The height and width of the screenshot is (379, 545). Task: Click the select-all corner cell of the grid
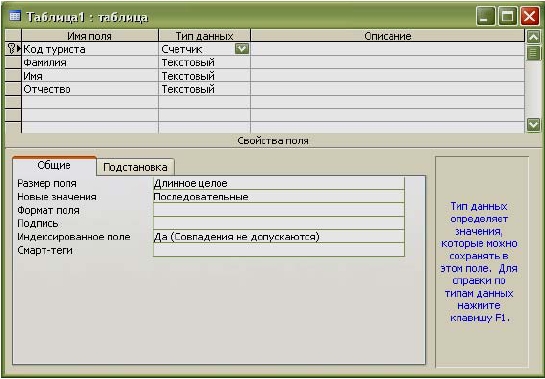coord(13,36)
